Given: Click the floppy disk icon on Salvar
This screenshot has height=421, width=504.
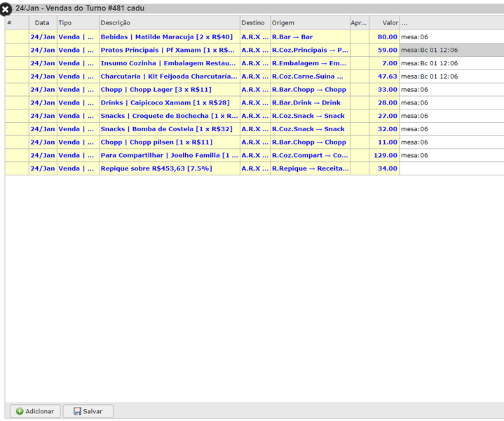Looking at the screenshot, I should (x=78, y=411).
